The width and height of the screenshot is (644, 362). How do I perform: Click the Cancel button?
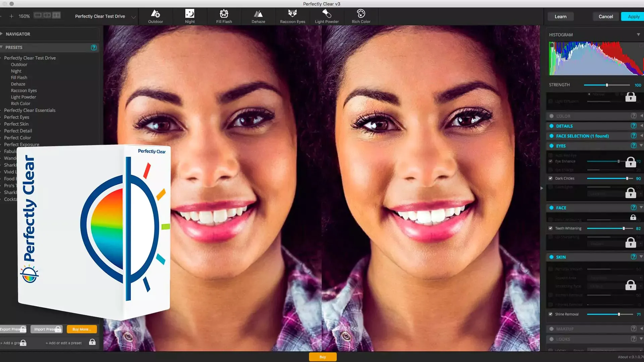(605, 16)
